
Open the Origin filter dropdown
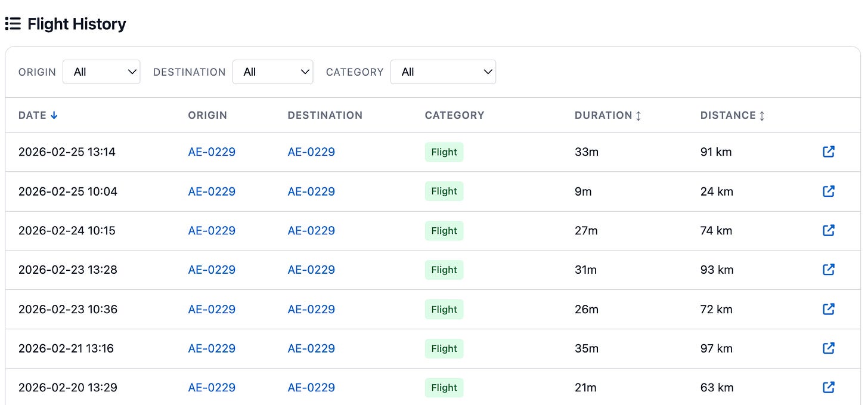(x=101, y=72)
